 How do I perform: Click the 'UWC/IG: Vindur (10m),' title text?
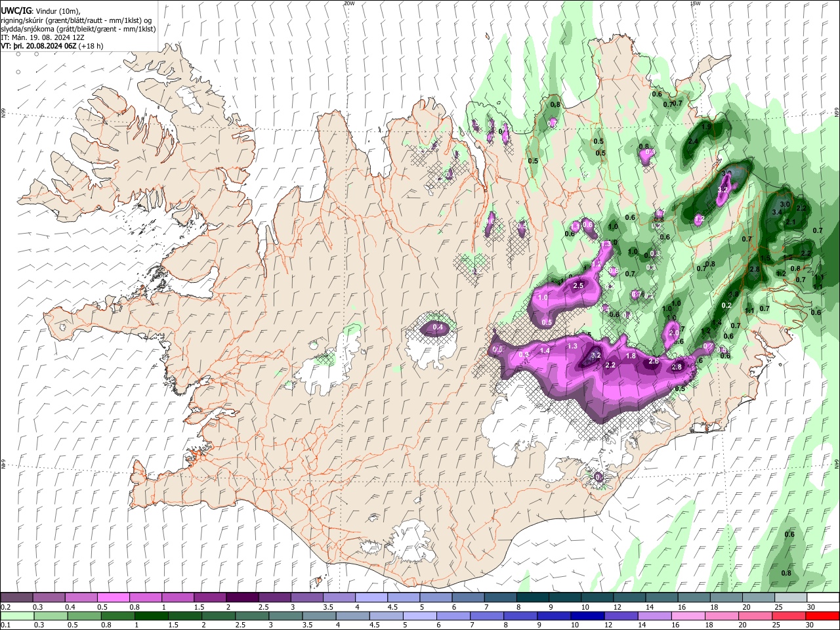(41, 10)
